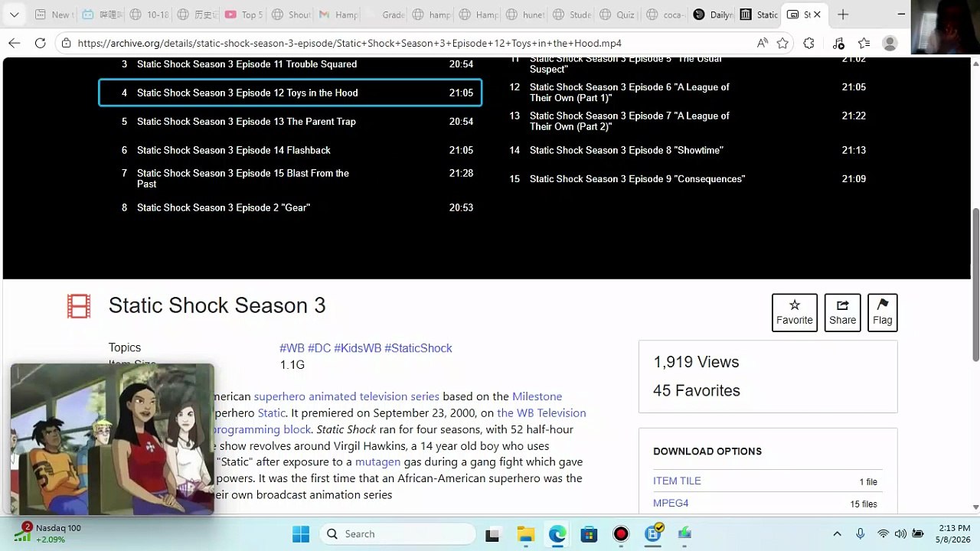This screenshot has width=980, height=551.
Task: Open the MPEG4 download option
Action: pos(671,504)
